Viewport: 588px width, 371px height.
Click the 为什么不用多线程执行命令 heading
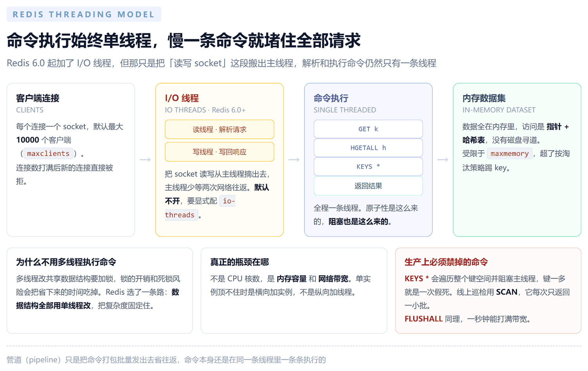[x=66, y=262]
